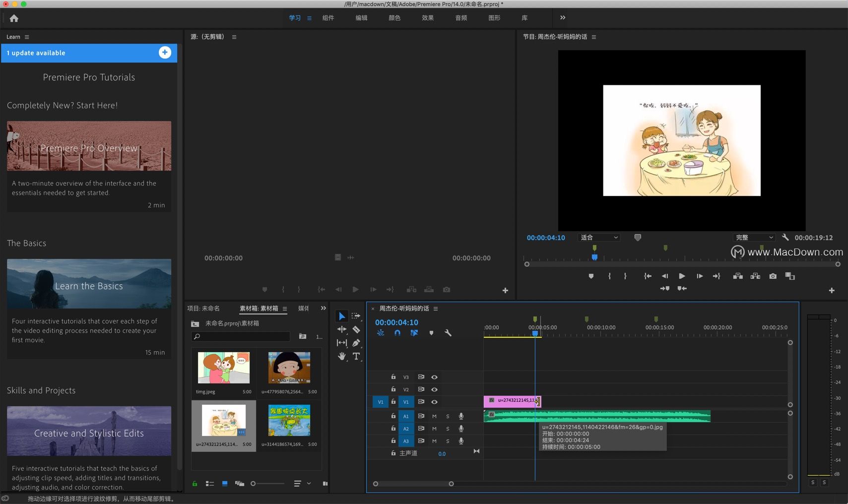Click the Extract button in program monitor
This screenshot has width=848, height=504.
click(755, 276)
